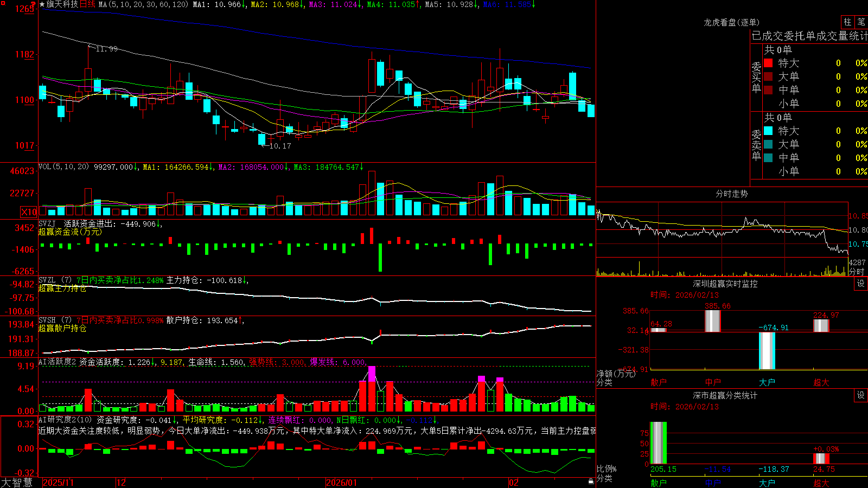Click the -674.91 大户 cyan bar
This screenshot has height=488, width=868.
(x=767, y=350)
